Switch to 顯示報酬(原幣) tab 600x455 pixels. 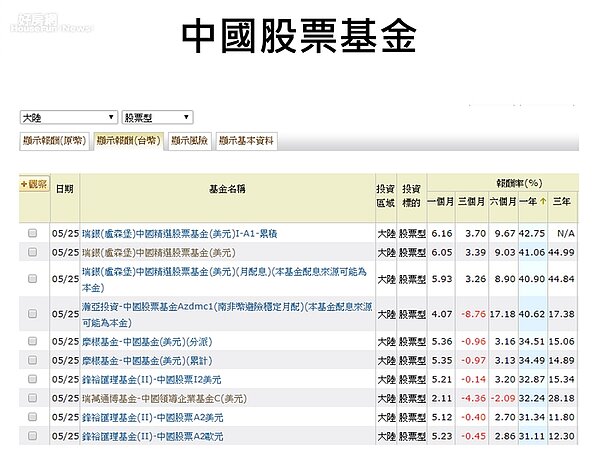tap(54, 141)
